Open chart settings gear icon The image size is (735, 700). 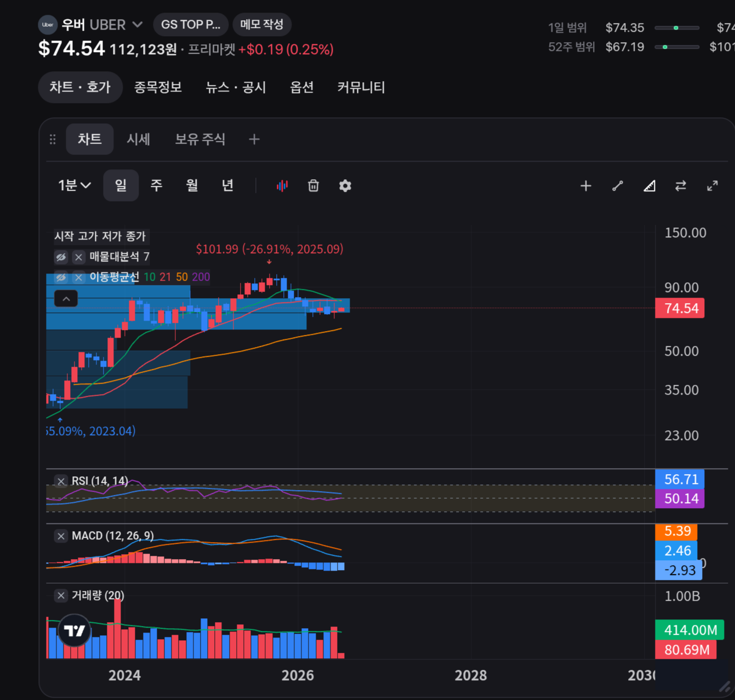(x=345, y=186)
